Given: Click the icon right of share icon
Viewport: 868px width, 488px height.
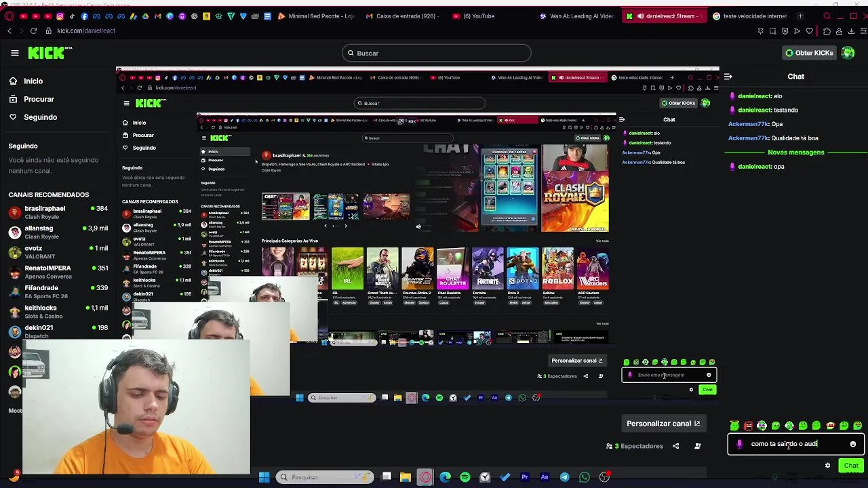Looking at the screenshot, I should tap(697, 446).
